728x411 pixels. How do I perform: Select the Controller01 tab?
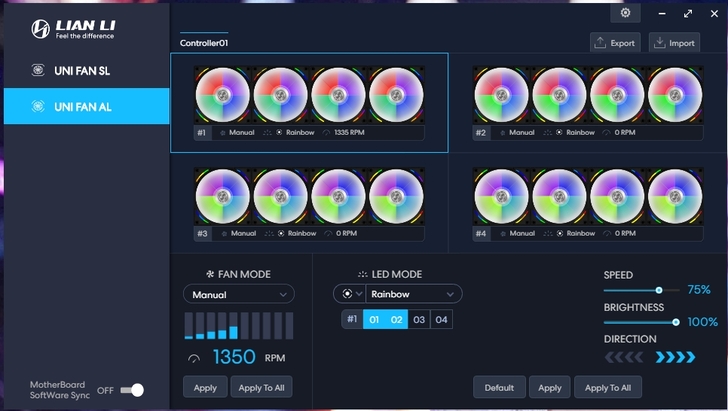pyautogui.click(x=204, y=43)
